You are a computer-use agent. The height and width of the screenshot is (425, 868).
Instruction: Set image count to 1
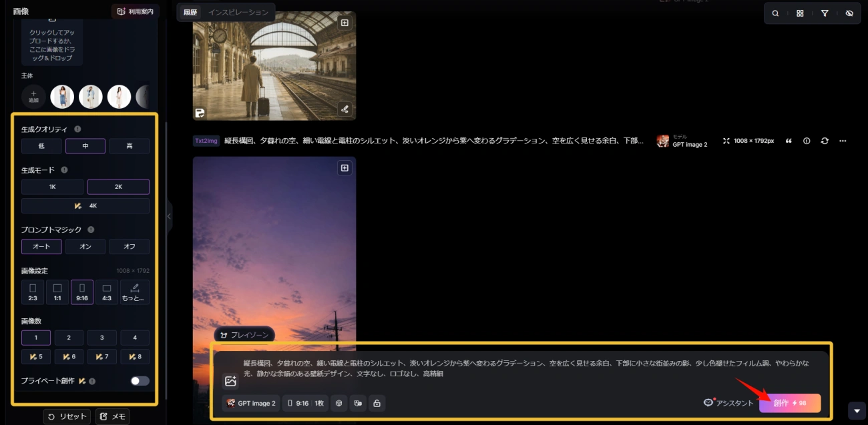coord(36,338)
